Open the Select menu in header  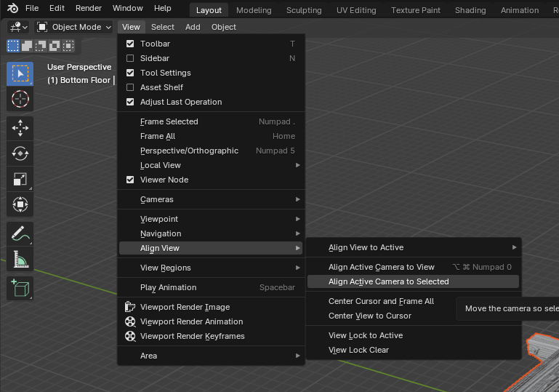[x=162, y=27]
